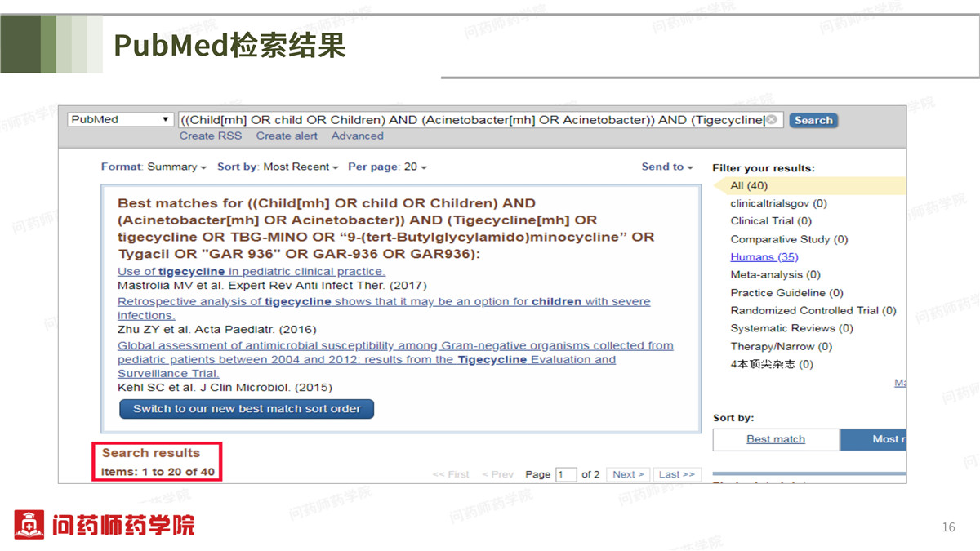Open the Sort by Most Recent dropdown
This screenshot has height=551, width=980.
pos(278,167)
